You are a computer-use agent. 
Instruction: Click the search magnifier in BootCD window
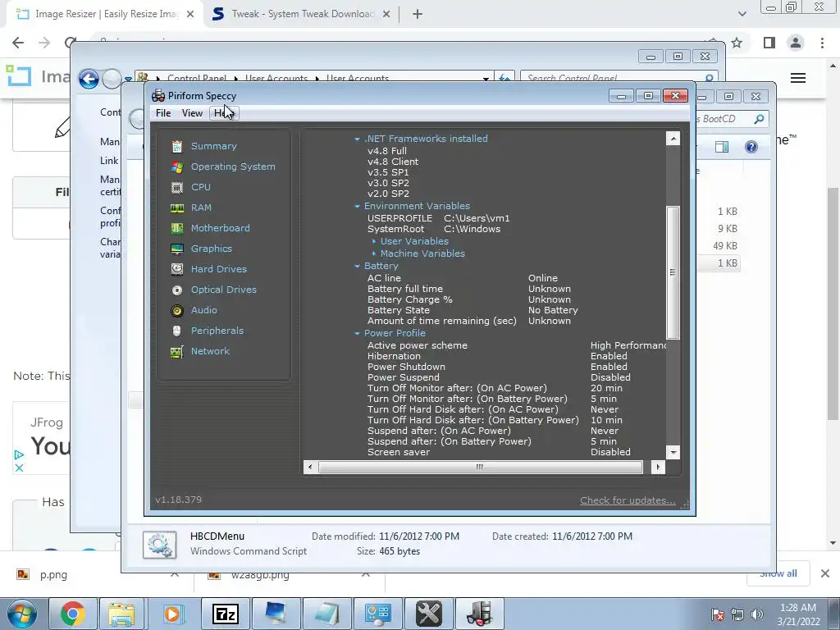759,119
